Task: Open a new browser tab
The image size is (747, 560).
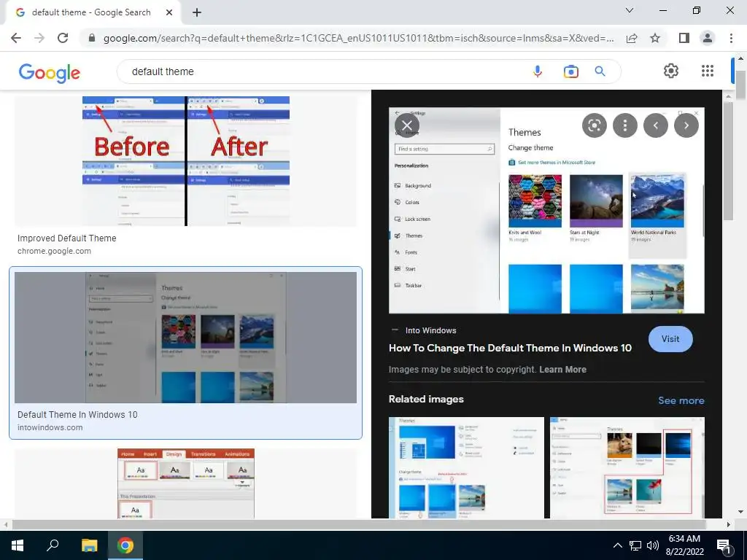Action: click(x=197, y=12)
